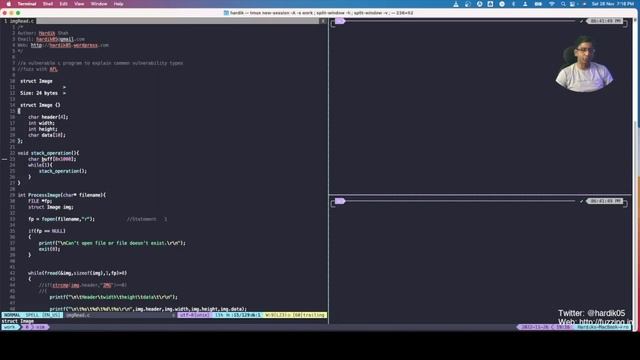Click the Wi-Fi menu bar icon
640x360 pixels.
[551, 4]
